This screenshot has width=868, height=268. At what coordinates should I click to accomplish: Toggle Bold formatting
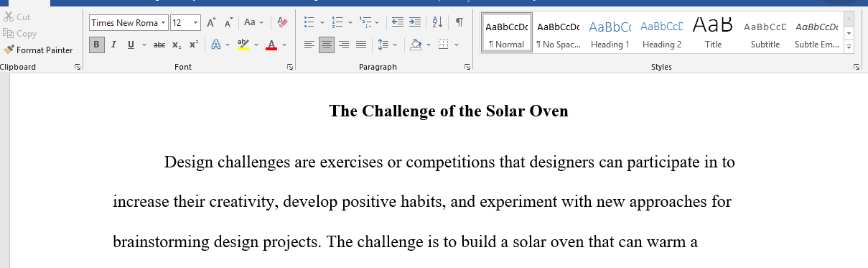(97, 45)
